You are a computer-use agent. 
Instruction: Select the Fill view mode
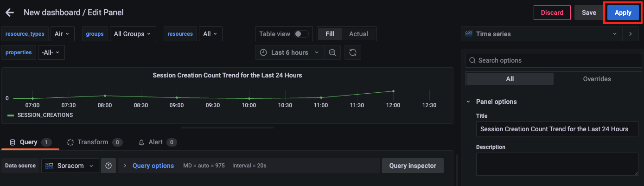click(330, 34)
